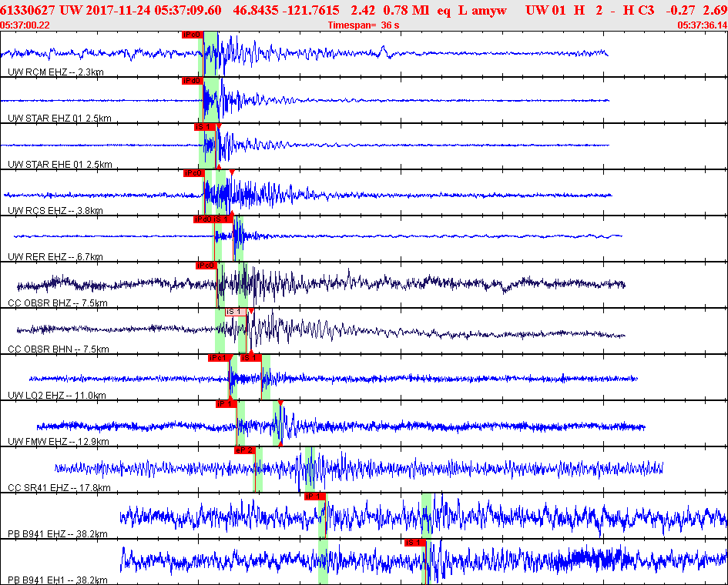The image size is (728, 585).
Task: Select the iS 1 pick flag on UW RER trace
Action: (223, 219)
